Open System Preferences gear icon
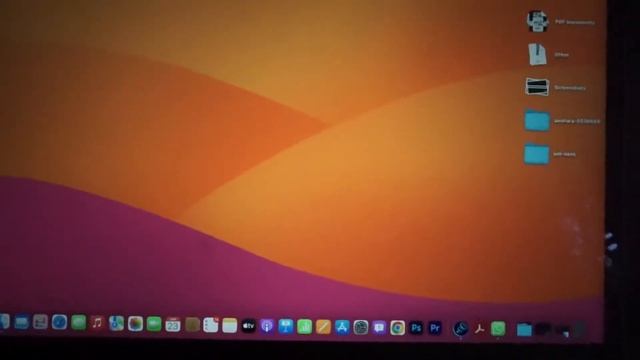 (361, 327)
